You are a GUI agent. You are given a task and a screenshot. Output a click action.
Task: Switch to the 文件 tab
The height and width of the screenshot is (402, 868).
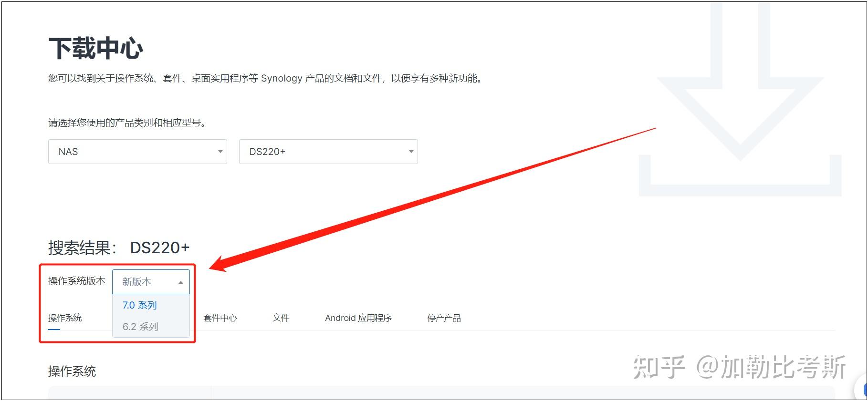281,318
